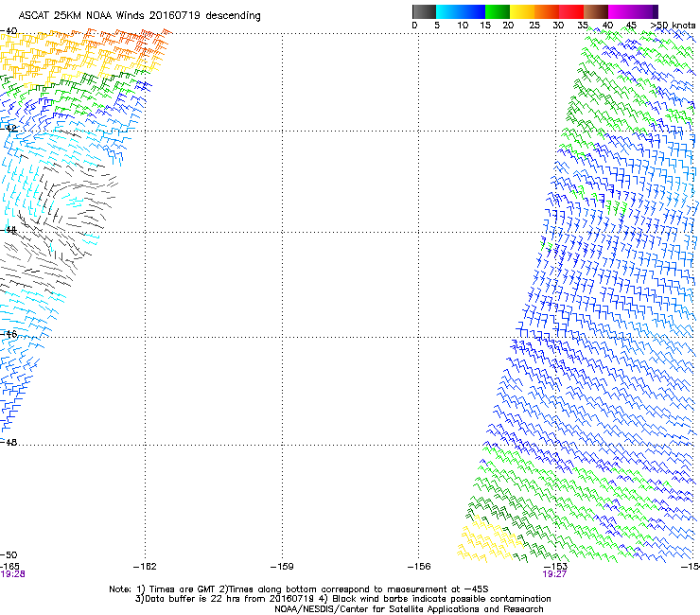Click the -48 latitude axis label
This screenshot has width=700, height=615.
tap(9, 443)
